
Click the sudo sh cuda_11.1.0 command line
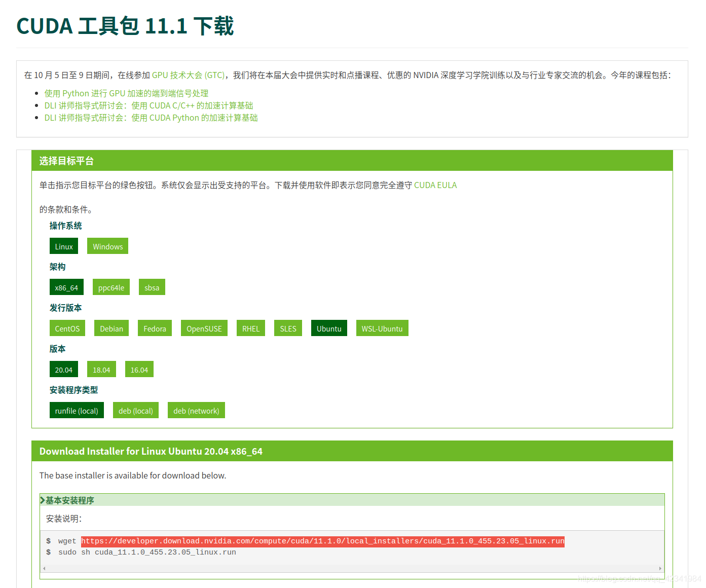(147, 552)
